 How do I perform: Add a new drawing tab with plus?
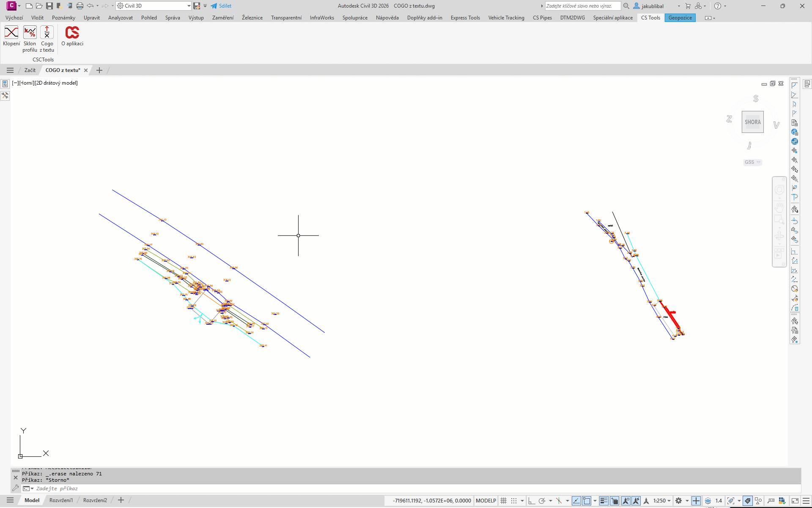[x=99, y=70]
